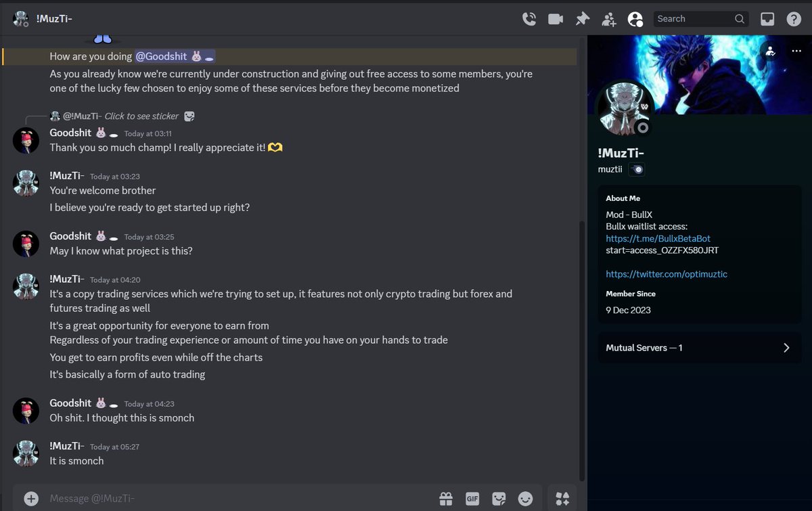Add friends to the DM
This screenshot has height=511, width=812.
[x=608, y=18]
